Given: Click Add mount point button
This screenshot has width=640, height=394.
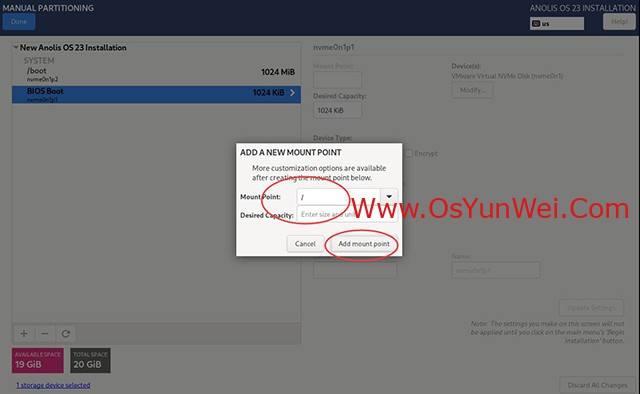Looking at the screenshot, I should tap(364, 244).
